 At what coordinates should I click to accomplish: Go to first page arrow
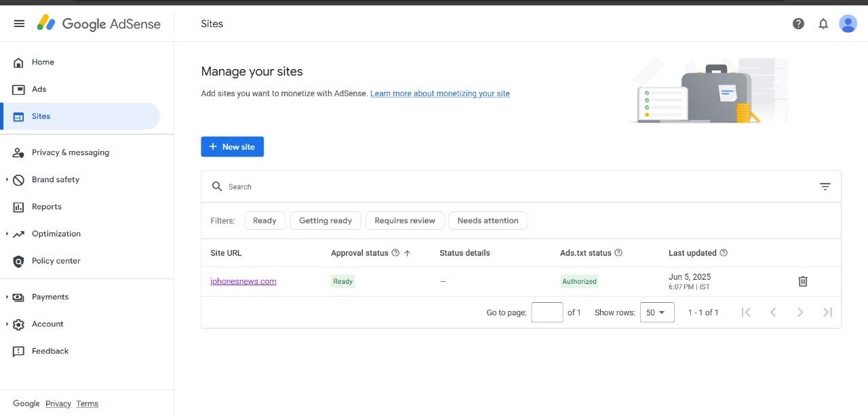pos(746,312)
